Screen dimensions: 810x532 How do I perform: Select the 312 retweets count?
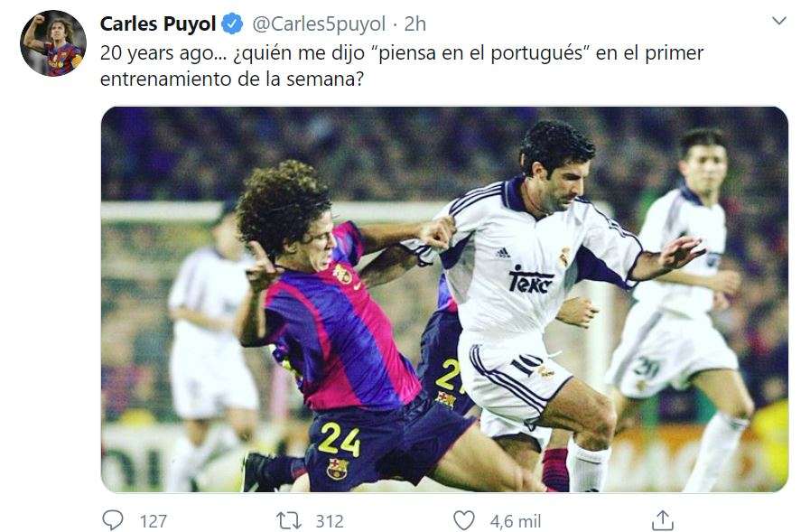(x=330, y=521)
